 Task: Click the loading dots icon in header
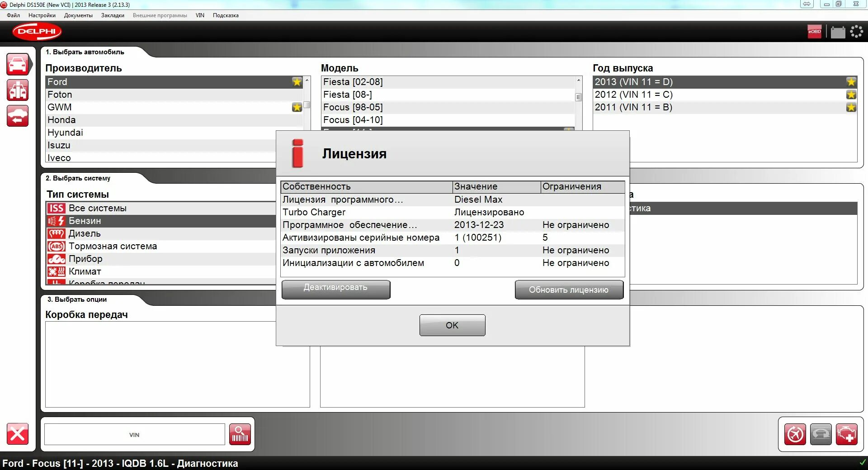coord(856,32)
